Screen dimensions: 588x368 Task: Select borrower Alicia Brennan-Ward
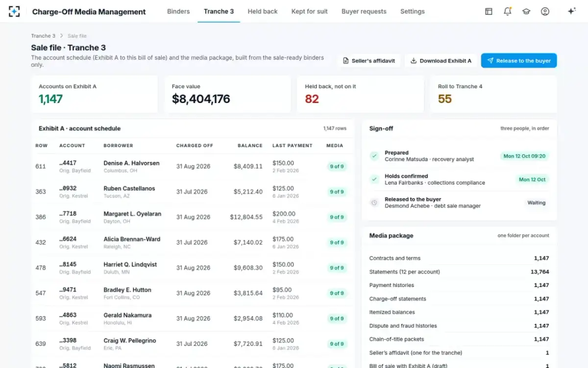(x=132, y=239)
